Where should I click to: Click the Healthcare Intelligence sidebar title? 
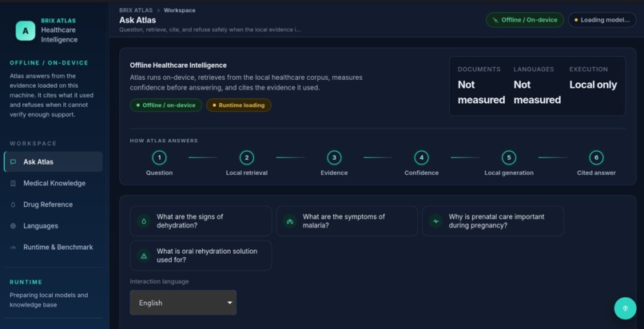coord(59,35)
